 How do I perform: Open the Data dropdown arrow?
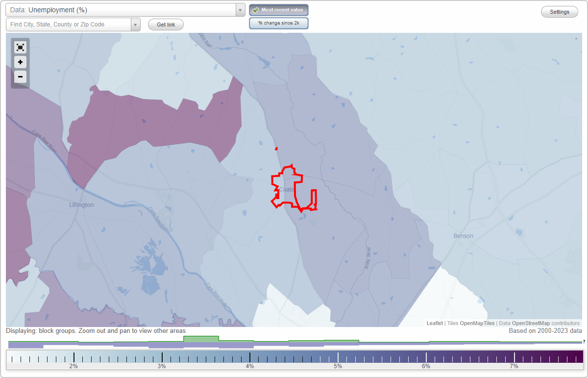coord(240,10)
